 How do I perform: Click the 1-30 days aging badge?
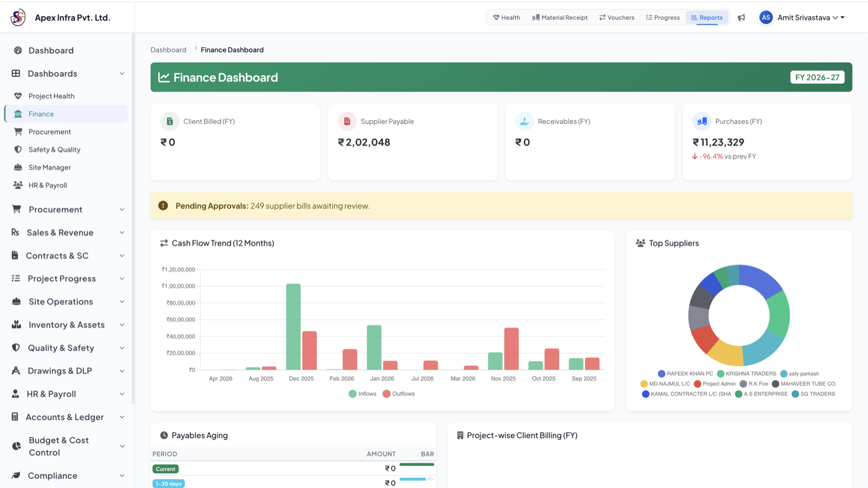pyautogui.click(x=169, y=484)
